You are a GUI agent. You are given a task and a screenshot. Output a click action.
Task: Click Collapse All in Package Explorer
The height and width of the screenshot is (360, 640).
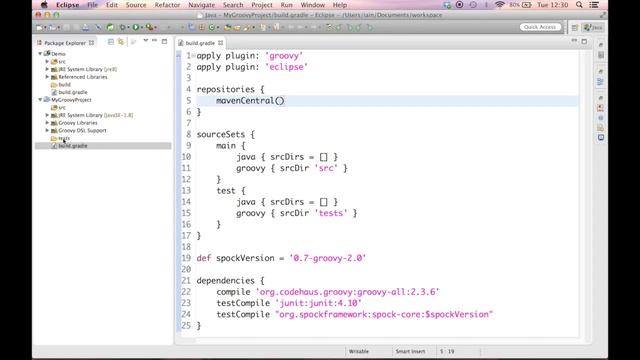111,42
